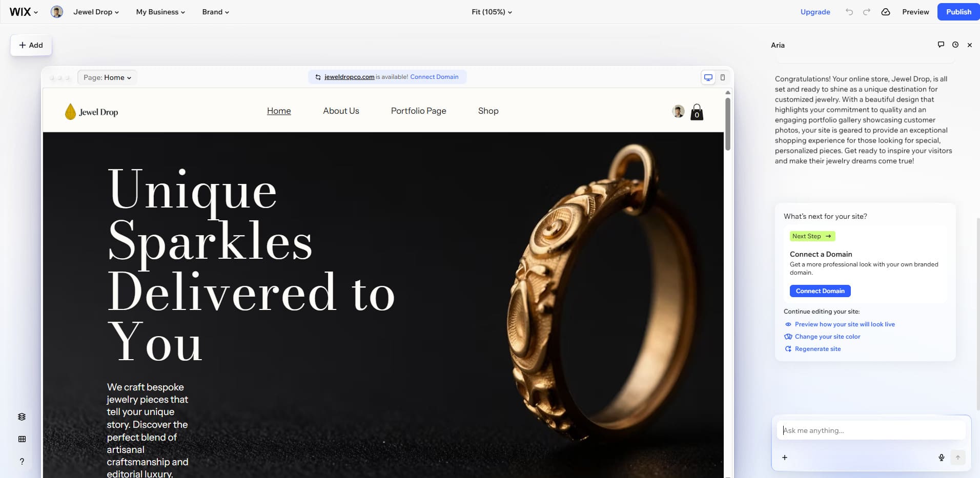
Task: Open the grid table icon in sidebar
Action: pos(22,439)
